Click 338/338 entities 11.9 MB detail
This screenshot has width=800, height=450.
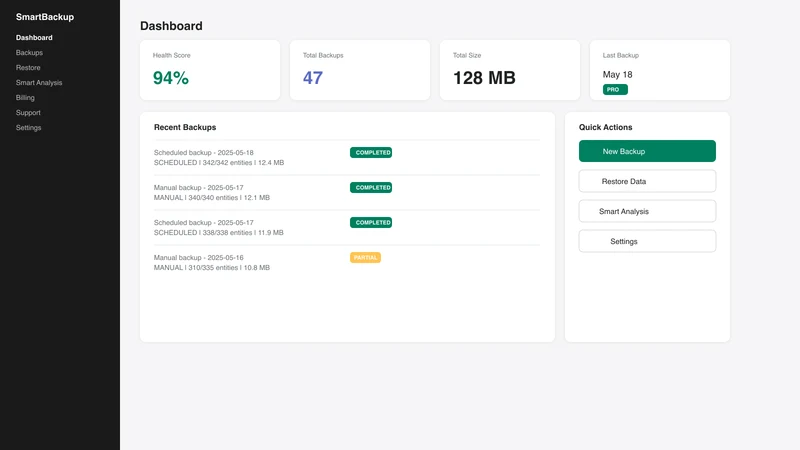[218, 233]
